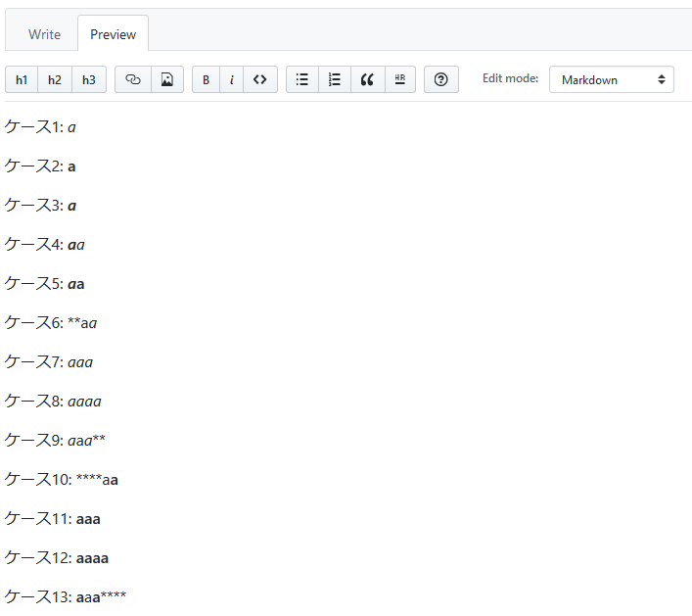This screenshot has height=616, width=692.
Task: Click the insert link icon
Action: click(x=133, y=79)
